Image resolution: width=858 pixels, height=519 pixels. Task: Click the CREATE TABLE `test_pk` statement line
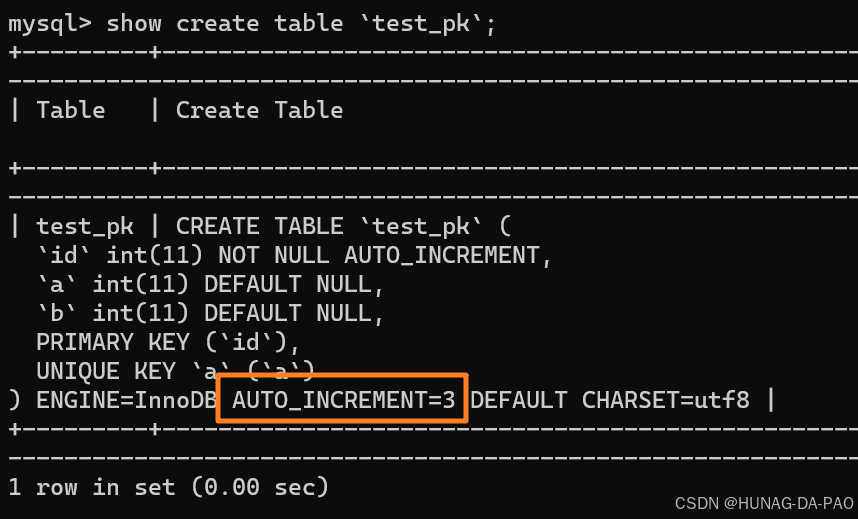tap(343, 227)
